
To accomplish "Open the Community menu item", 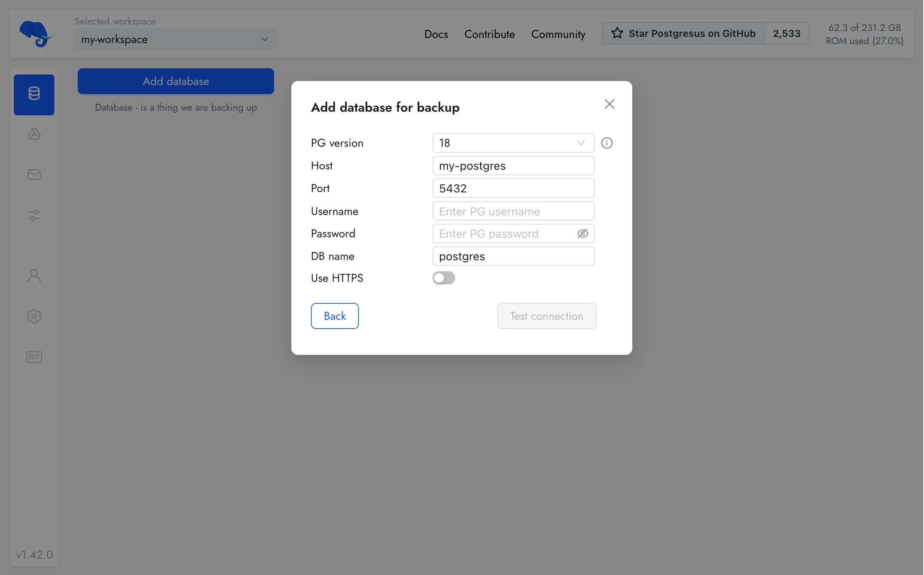I will [558, 34].
